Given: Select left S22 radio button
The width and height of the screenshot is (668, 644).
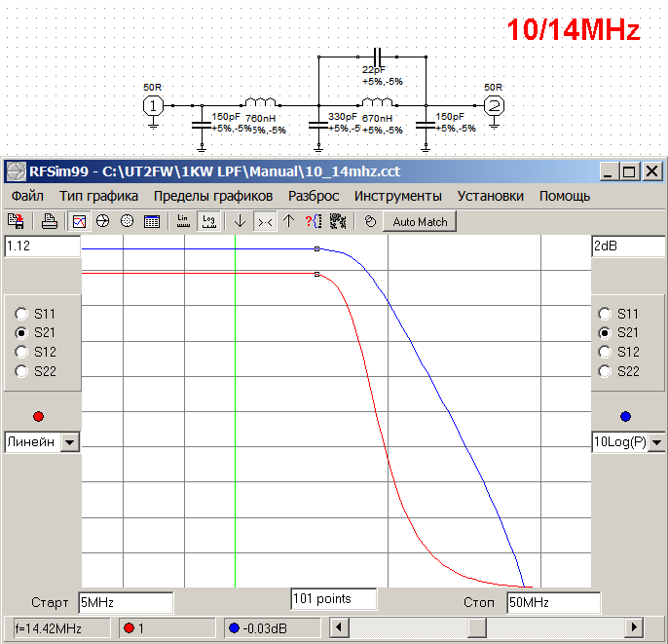Looking at the screenshot, I should [22, 371].
